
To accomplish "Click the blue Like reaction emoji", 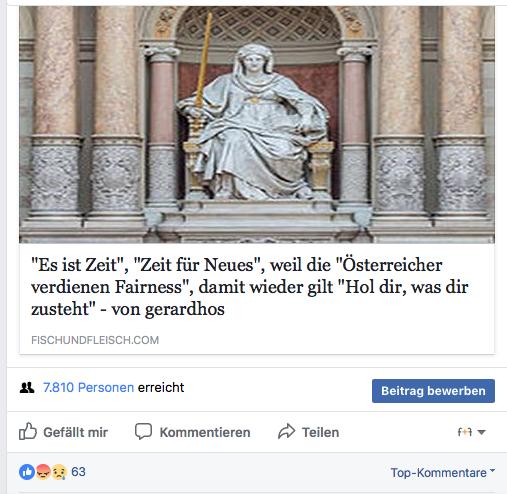I will (27, 472).
